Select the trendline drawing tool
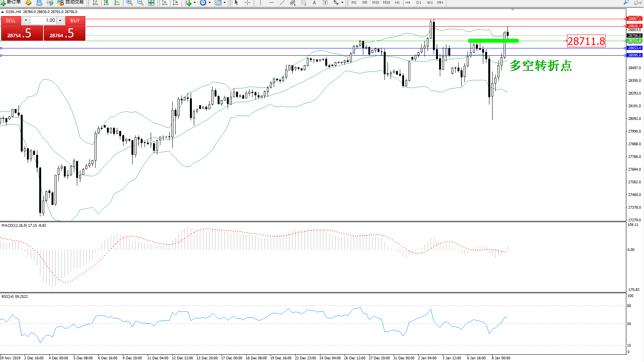Viewport: 644px width, 362px height. point(282,3)
